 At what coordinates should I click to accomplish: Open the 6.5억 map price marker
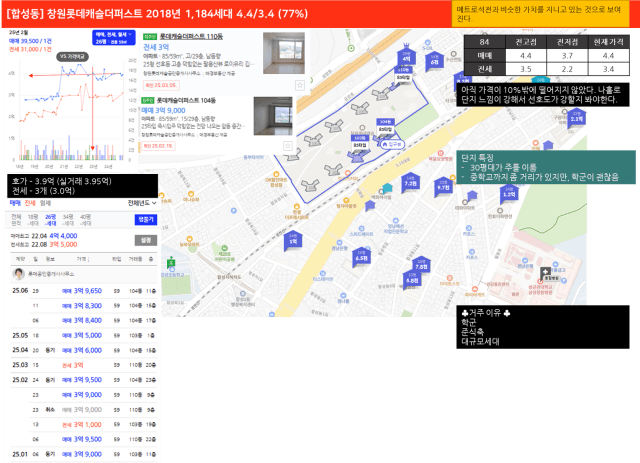361,257
